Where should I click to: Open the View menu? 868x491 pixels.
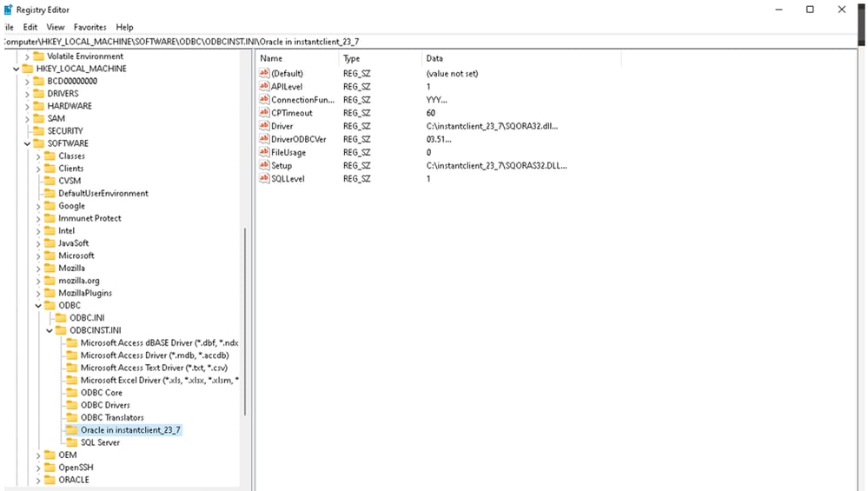[x=56, y=27]
